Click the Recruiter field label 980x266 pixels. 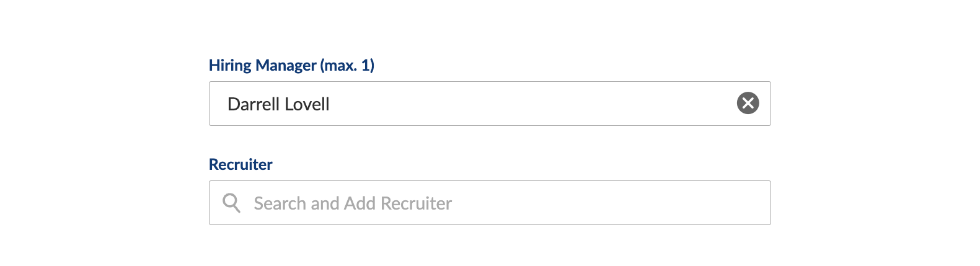tap(241, 164)
